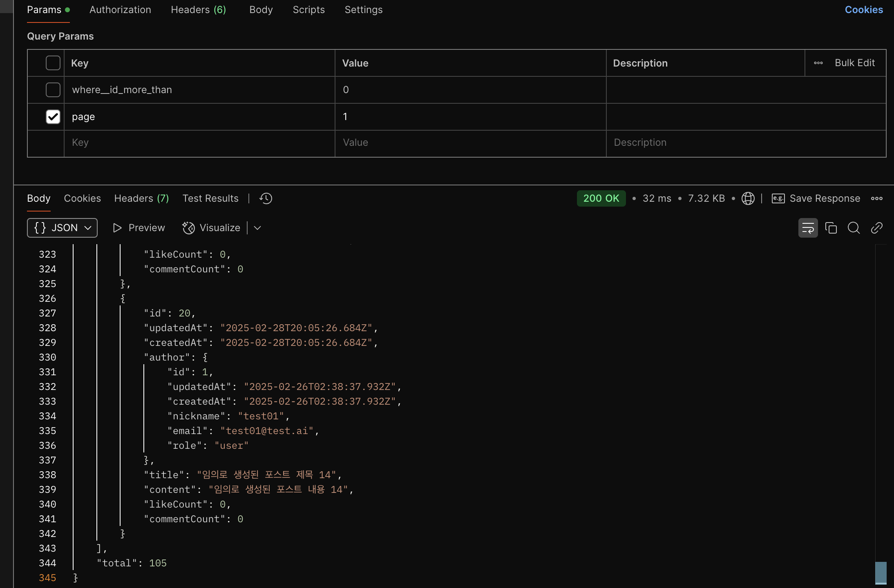Search within the response body
The image size is (894, 588).
click(854, 228)
